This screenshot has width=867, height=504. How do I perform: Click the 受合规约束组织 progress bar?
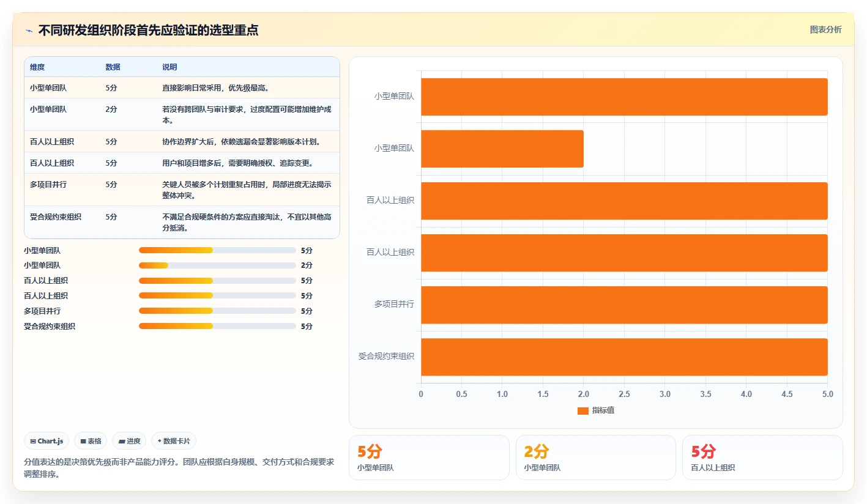(x=217, y=326)
